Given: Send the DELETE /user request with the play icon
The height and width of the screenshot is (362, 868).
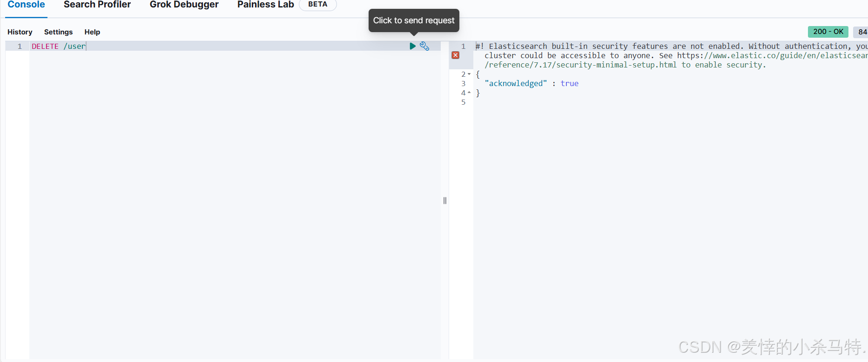Looking at the screenshot, I should [412, 46].
